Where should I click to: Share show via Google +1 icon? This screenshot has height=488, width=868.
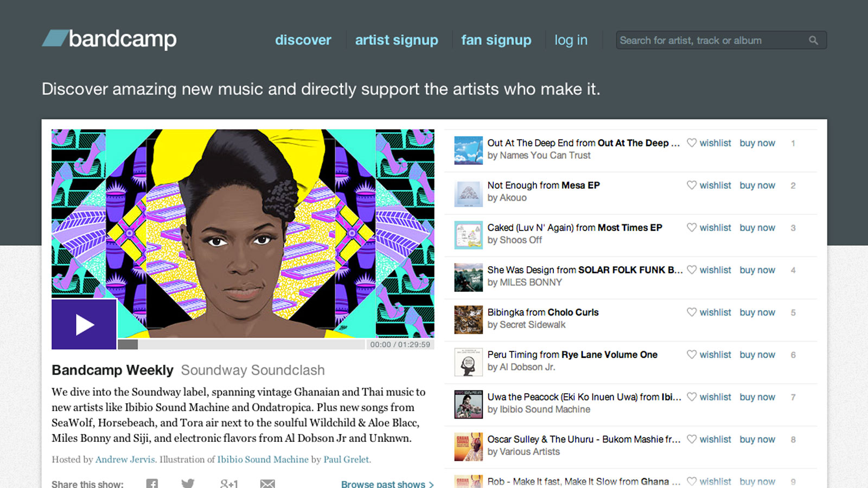228,484
